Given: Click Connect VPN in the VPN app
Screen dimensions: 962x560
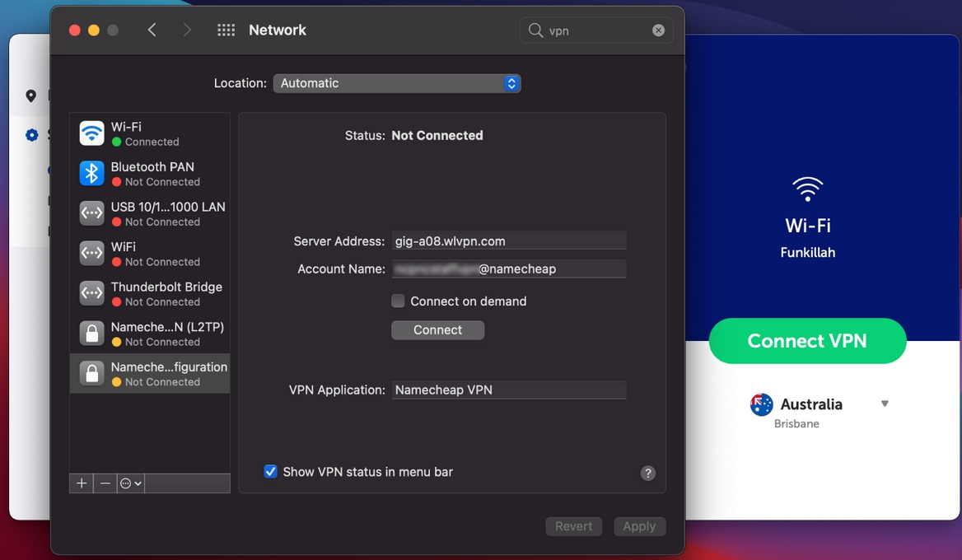Looking at the screenshot, I should 807,340.
